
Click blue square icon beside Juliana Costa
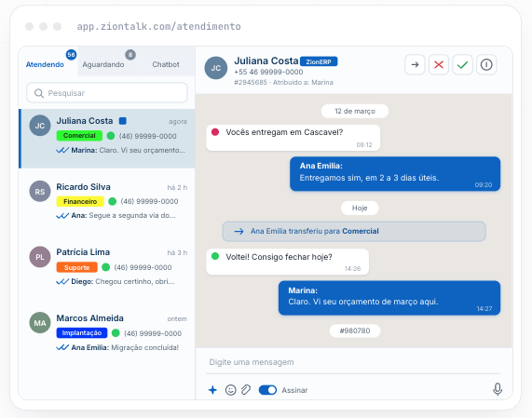[x=122, y=121]
